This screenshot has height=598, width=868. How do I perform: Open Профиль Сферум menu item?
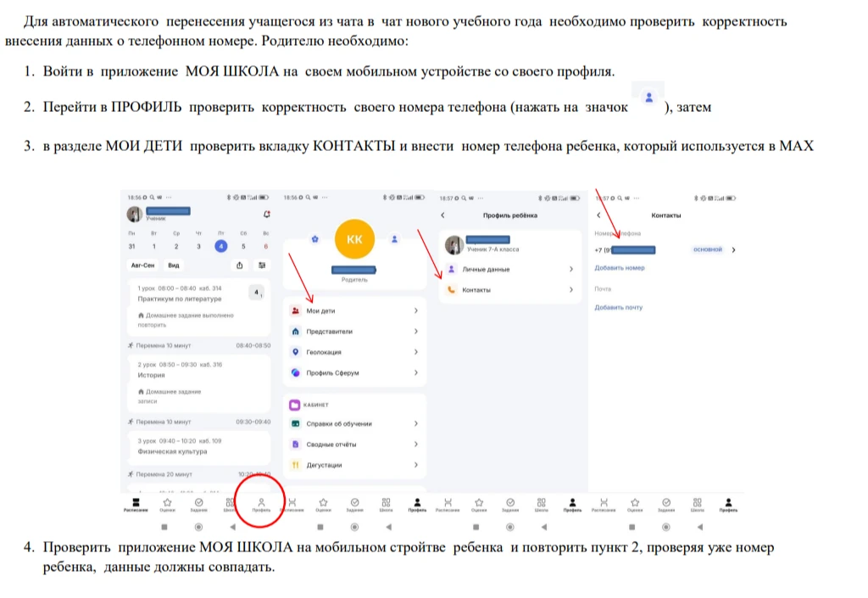(x=354, y=372)
